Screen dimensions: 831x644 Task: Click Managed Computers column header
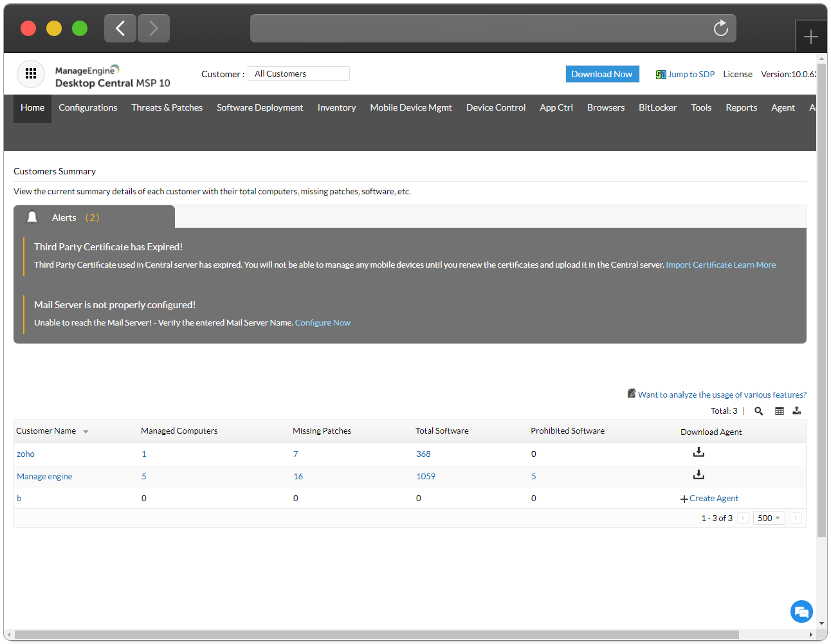pyautogui.click(x=179, y=431)
